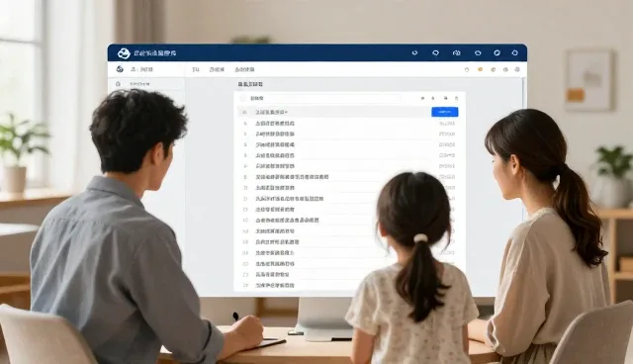Click the trash icon beside the search field
Viewport: 633px width, 364px height.
pyautogui.click(x=457, y=98)
